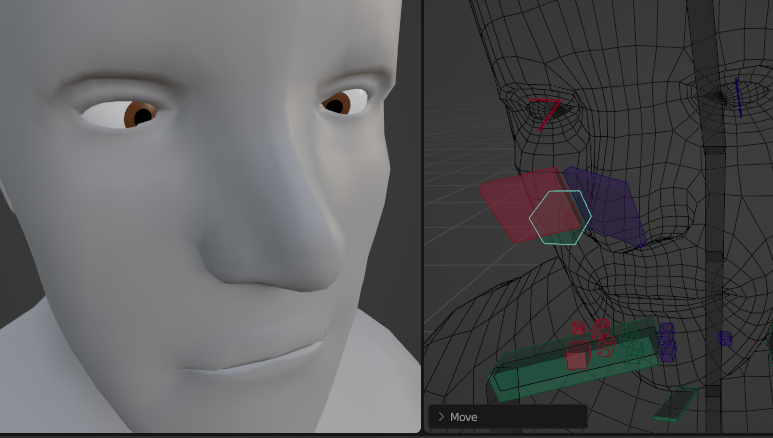Expand the Move operator panel chevron
773x438 pixels.
click(440, 417)
